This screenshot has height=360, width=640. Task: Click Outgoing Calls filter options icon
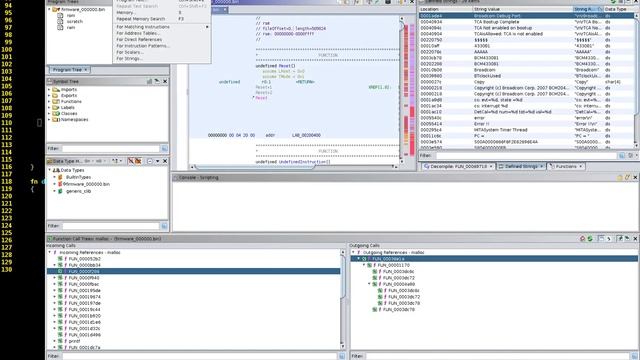[x=634, y=356]
